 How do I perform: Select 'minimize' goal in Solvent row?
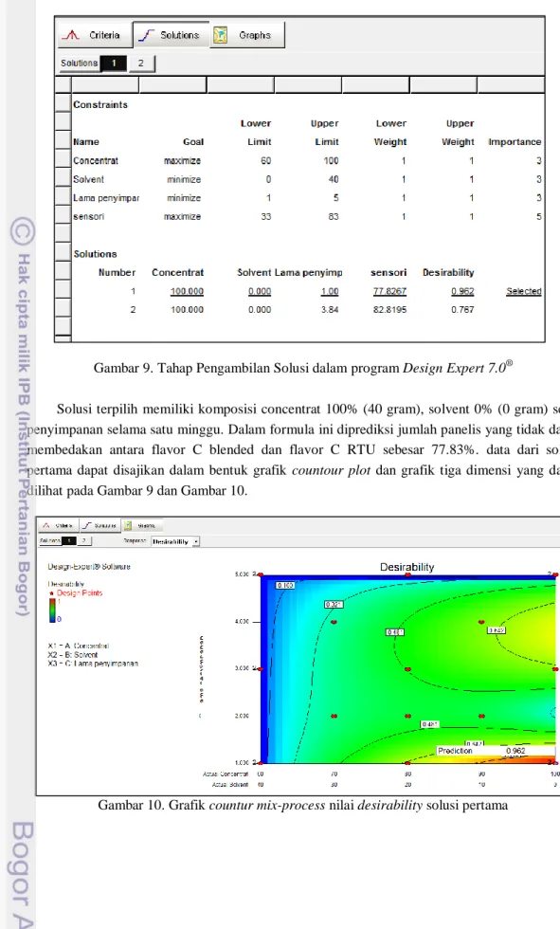184,179
